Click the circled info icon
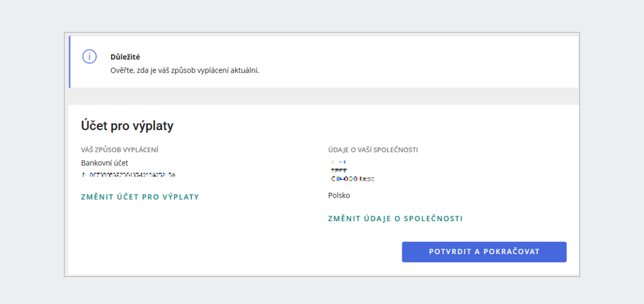Screen dimensions: 644x304 coord(89,56)
